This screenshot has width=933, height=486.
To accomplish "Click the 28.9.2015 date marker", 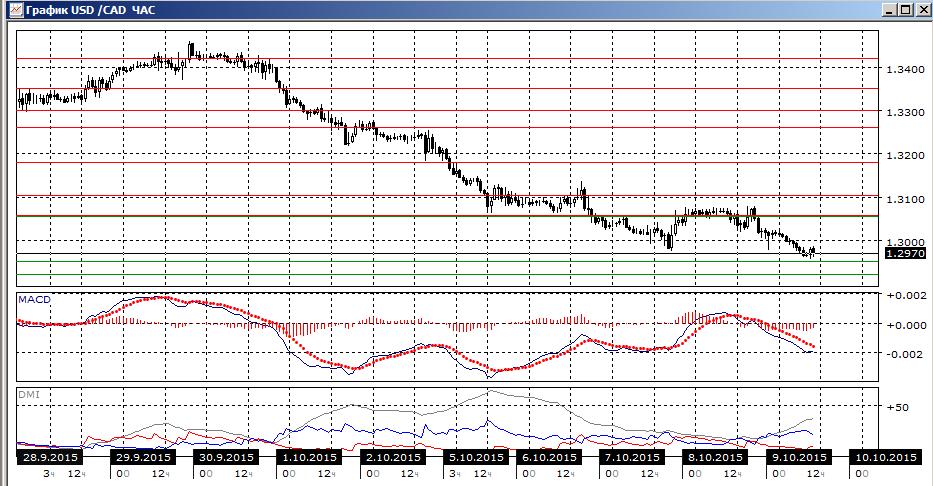I will [49, 457].
